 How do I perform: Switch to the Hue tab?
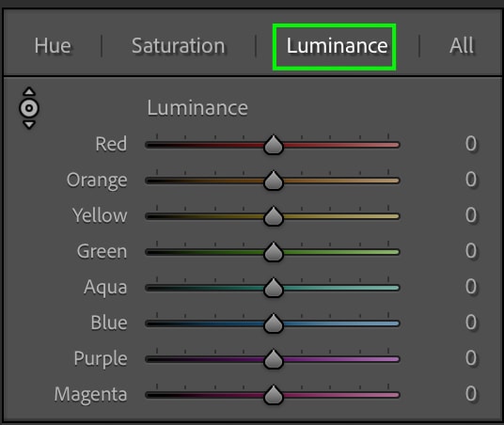(53, 46)
